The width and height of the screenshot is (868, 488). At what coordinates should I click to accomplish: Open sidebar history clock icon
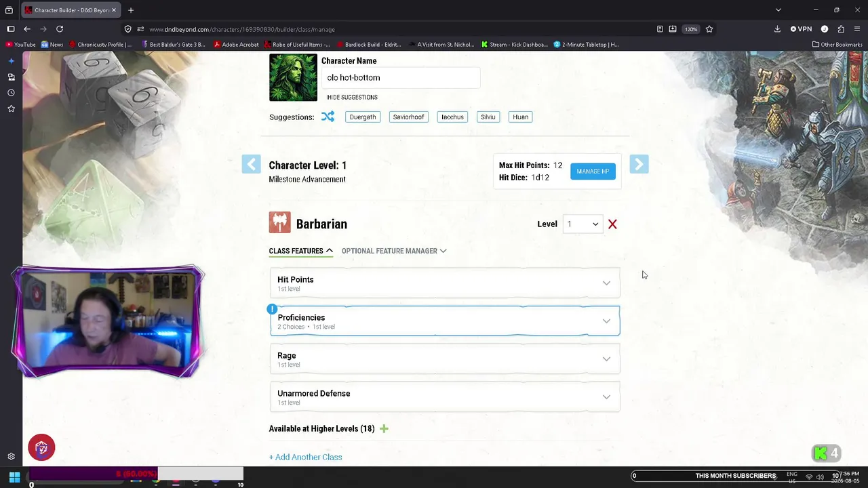(x=11, y=93)
